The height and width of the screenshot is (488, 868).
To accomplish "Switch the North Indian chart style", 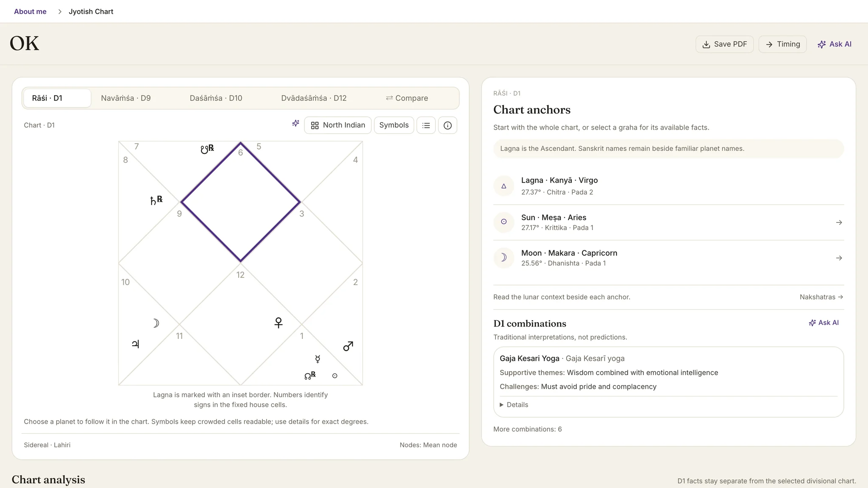I will (338, 125).
